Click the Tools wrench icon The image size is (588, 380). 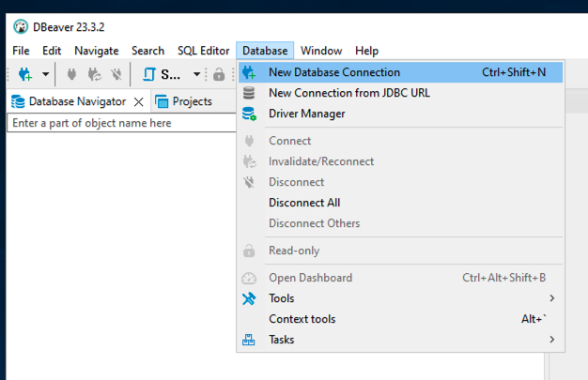pyautogui.click(x=249, y=298)
